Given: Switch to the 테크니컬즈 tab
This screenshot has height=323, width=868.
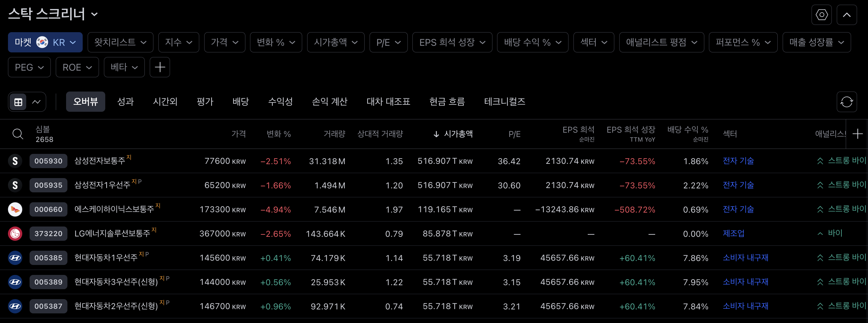Looking at the screenshot, I should (504, 101).
